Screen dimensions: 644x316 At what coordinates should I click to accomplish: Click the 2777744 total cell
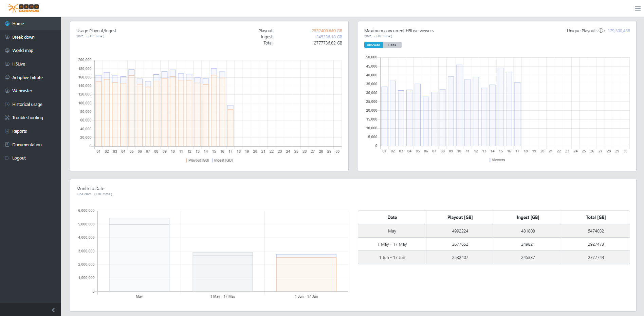tap(596, 257)
